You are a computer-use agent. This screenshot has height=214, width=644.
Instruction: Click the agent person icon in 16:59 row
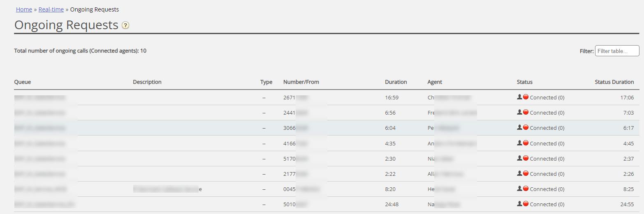pos(519,97)
